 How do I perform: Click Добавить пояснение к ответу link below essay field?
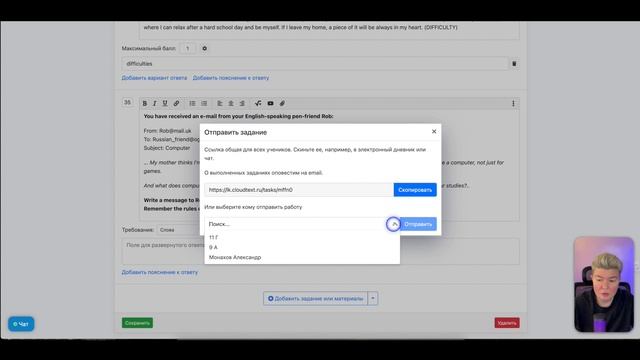(160, 272)
